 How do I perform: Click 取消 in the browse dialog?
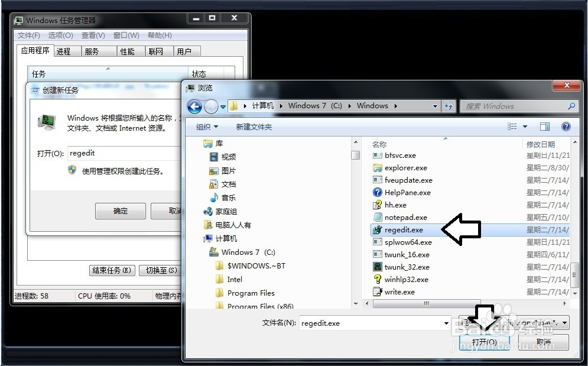543,342
